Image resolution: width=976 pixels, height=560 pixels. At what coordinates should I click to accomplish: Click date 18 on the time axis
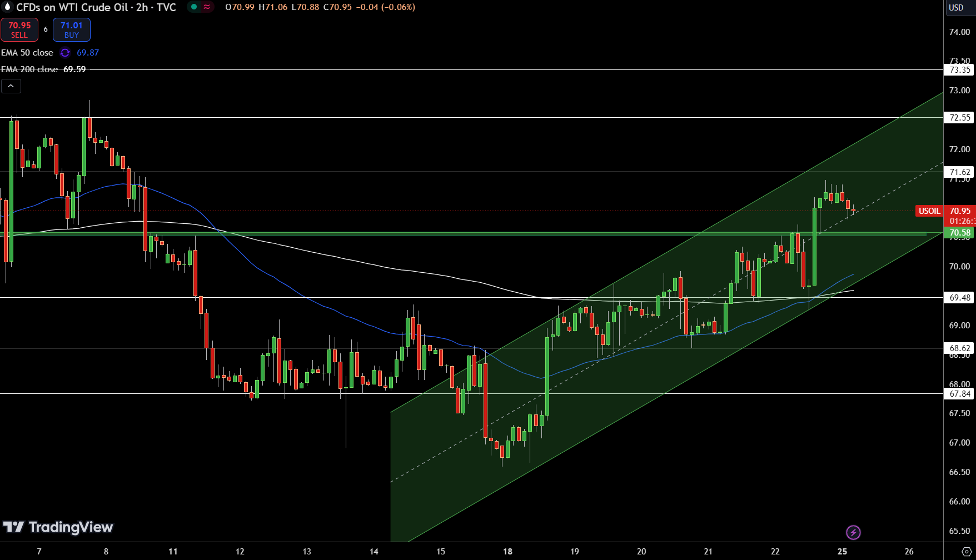[507, 552]
